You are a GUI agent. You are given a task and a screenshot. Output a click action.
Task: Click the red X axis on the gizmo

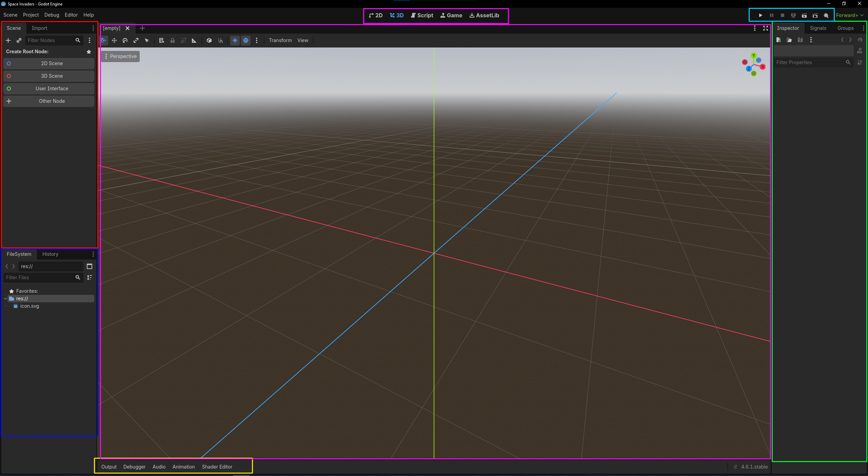click(x=763, y=67)
